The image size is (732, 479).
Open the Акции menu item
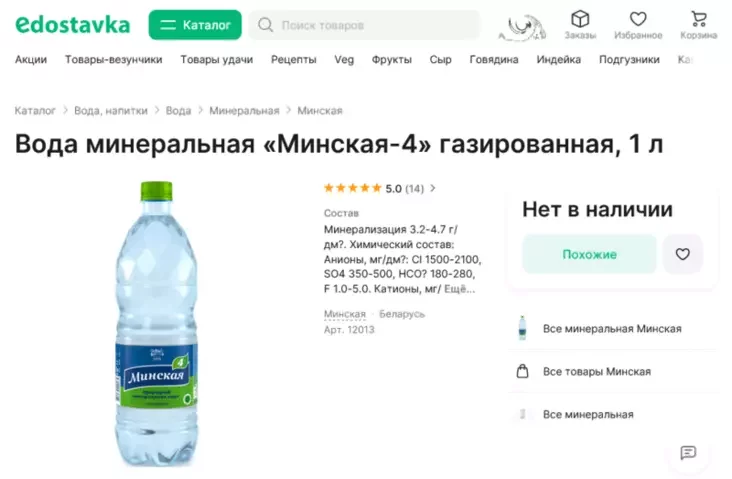click(31, 60)
